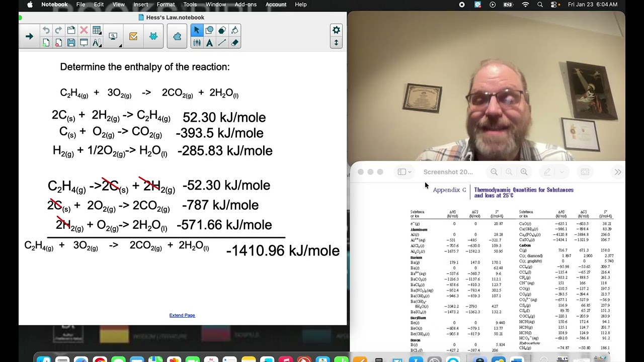Open the insert table tool
Screen dimensions: 644x362
(97, 30)
